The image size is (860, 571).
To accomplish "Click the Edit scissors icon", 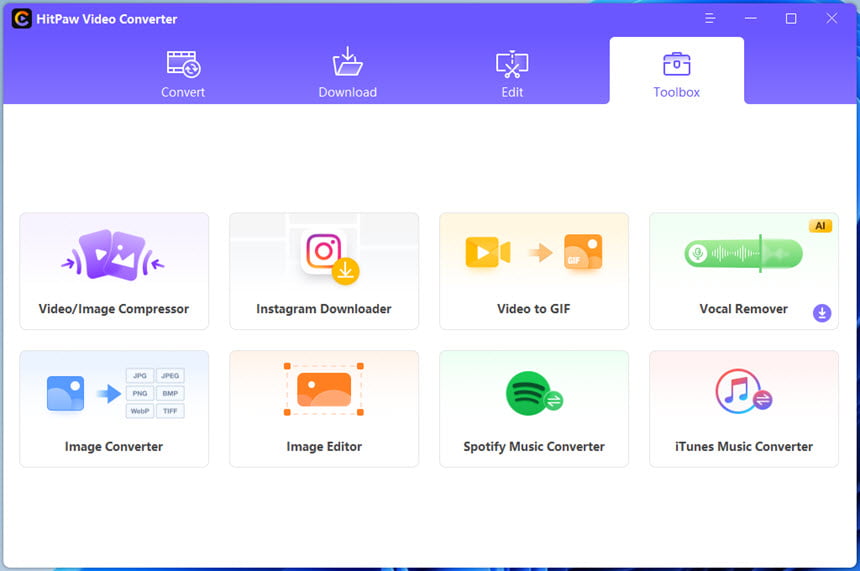I will [x=512, y=64].
